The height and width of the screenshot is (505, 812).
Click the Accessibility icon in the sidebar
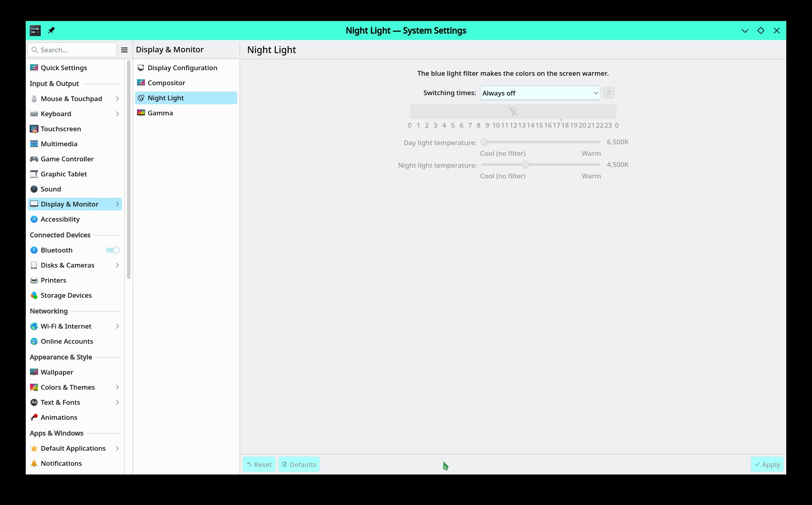tap(34, 219)
